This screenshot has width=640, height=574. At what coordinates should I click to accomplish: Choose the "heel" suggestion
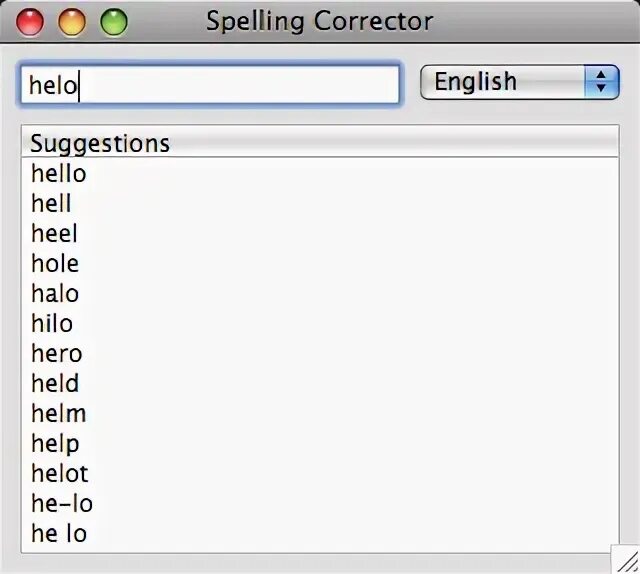[x=54, y=234]
